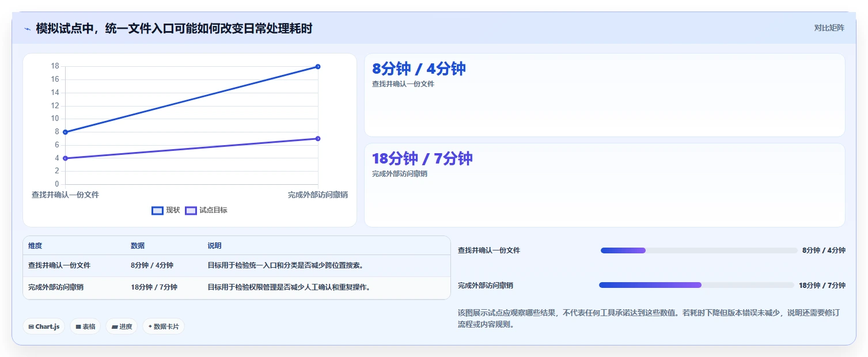Click the 18分钟 / 7分钟 value beside progress bar

click(822, 286)
